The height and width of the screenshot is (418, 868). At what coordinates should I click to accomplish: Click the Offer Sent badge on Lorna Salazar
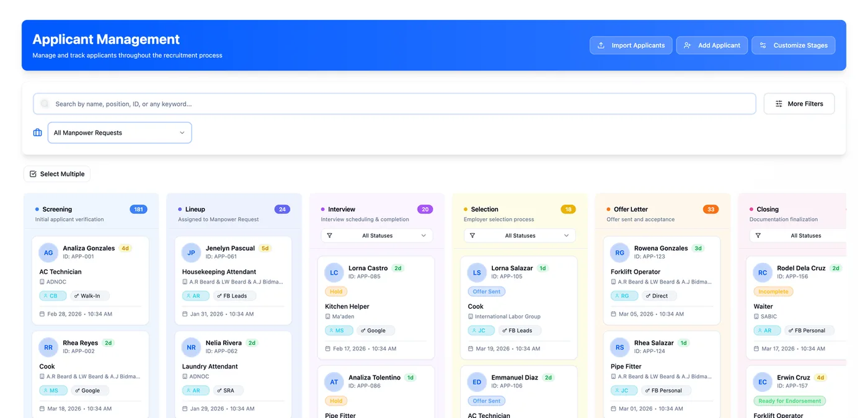[x=487, y=291]
